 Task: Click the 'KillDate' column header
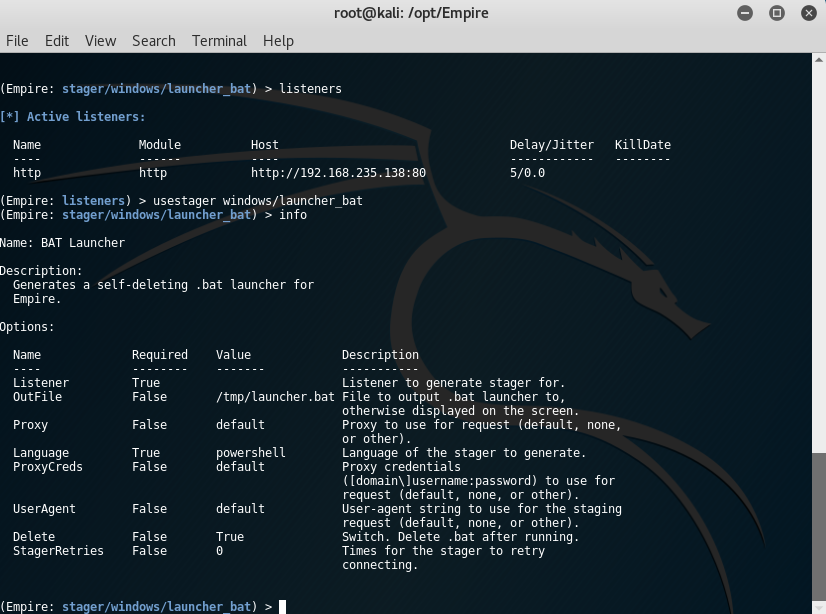pos(643,145)
